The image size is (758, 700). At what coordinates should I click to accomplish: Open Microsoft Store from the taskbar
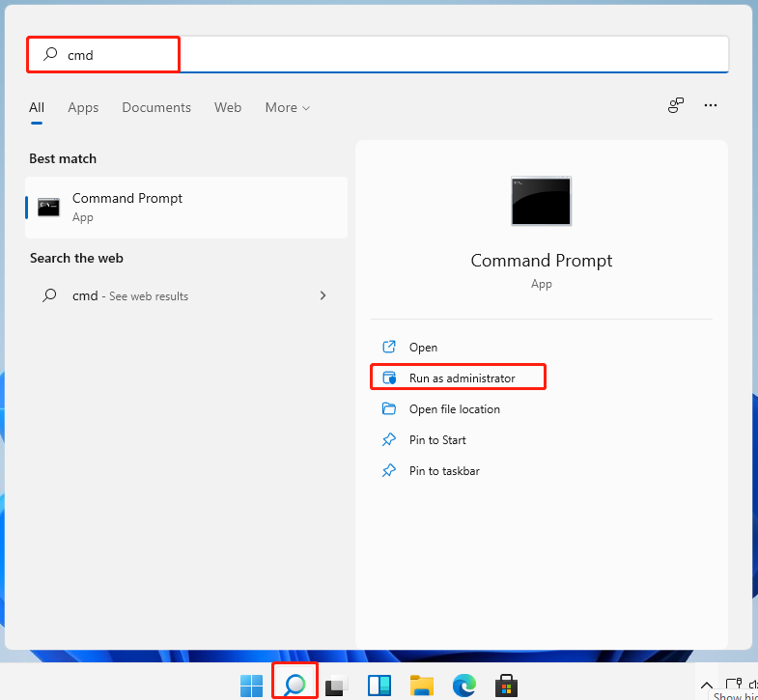505,686
